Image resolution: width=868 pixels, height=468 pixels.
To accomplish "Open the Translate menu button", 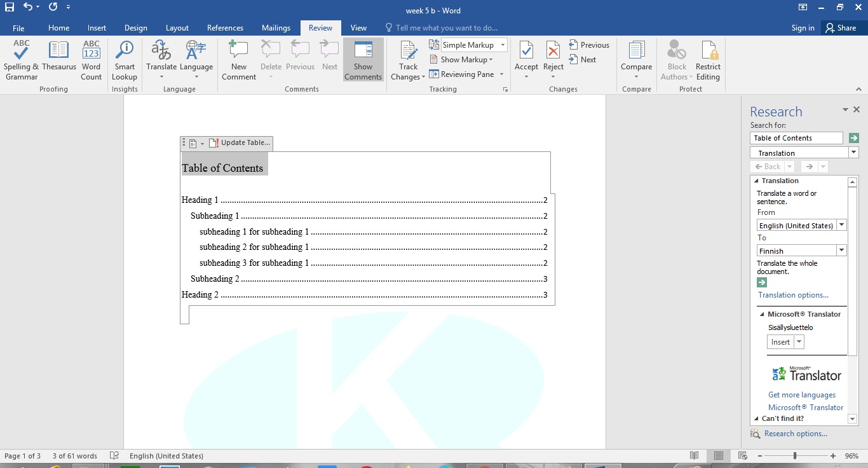I will click(x=161, y=60).
